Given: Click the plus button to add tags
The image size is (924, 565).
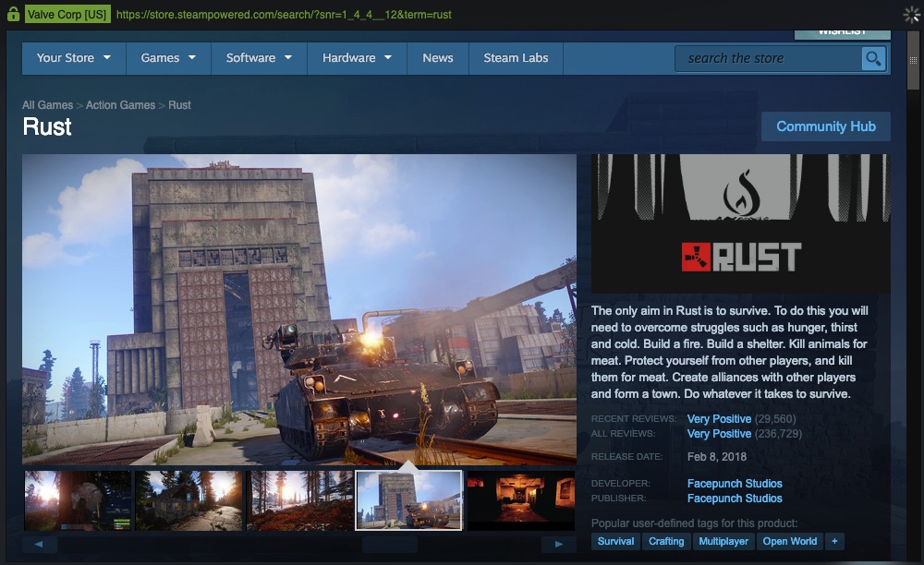Looking at the screenshot, I should pyautogui.click(x=834, y=542).
